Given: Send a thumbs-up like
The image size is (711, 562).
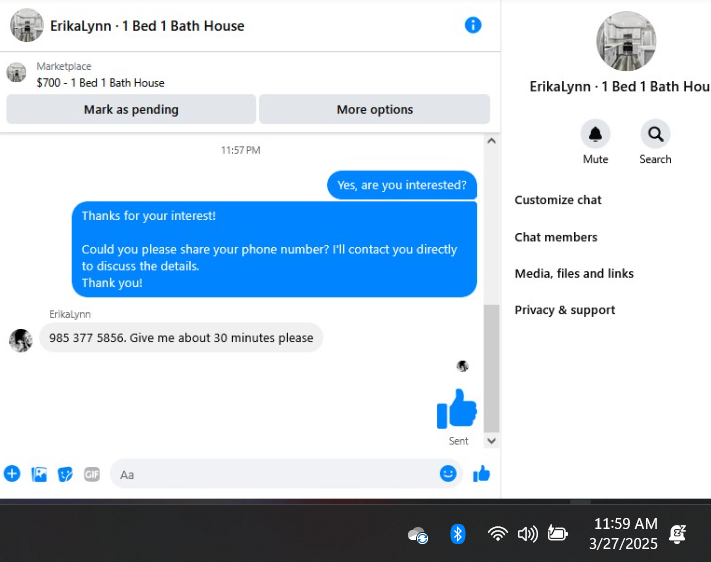Looking at the screenshot, I should point(482,474).
